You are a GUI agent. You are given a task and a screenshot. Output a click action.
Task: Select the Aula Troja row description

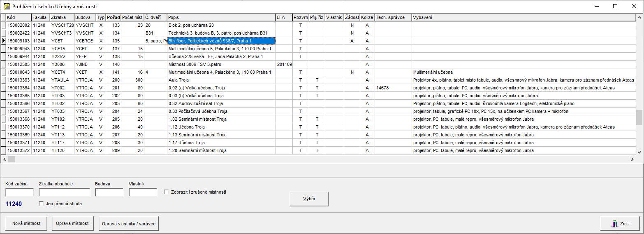point(221,80)
